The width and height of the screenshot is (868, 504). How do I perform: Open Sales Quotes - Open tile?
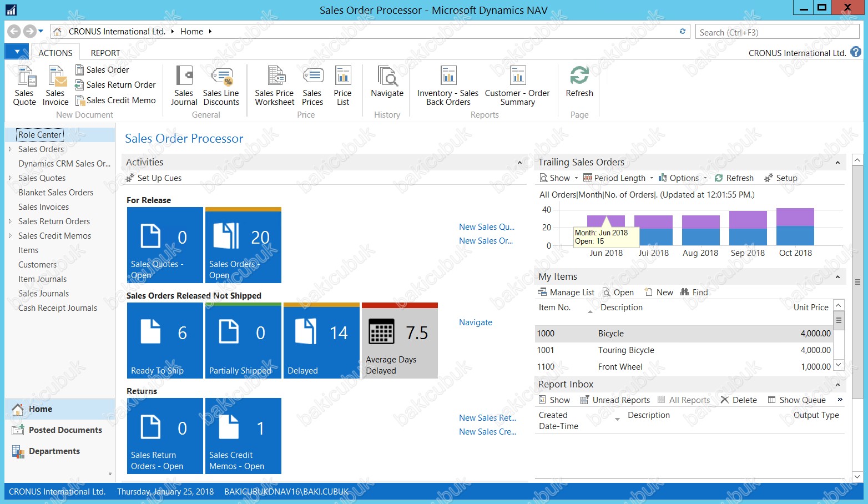(165, 245)
